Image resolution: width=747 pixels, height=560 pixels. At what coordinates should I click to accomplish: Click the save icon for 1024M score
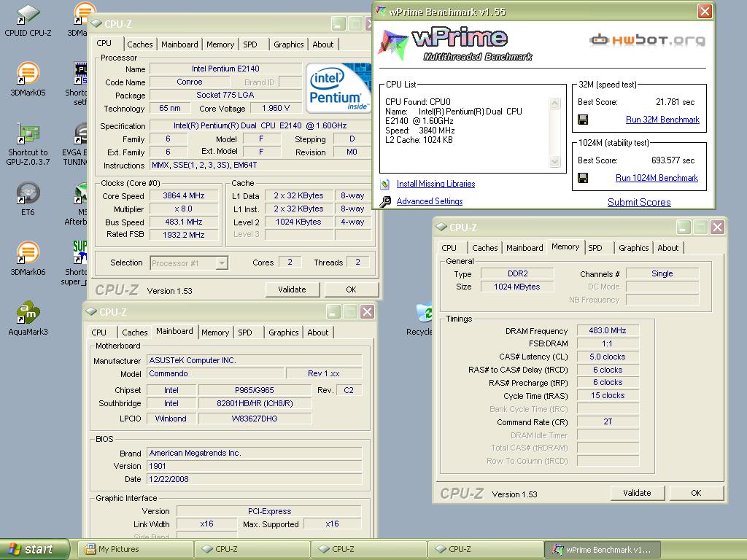583,178
